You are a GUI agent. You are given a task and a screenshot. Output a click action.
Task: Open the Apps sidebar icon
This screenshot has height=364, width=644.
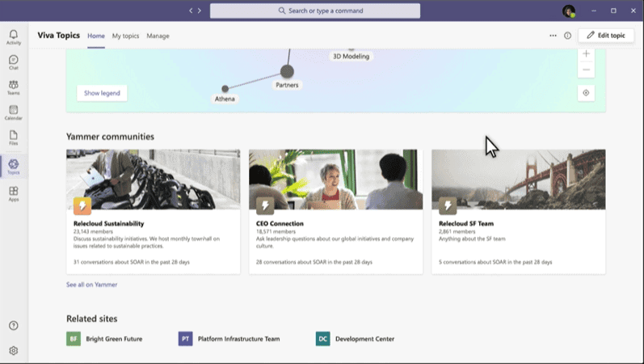coord(14,194)
